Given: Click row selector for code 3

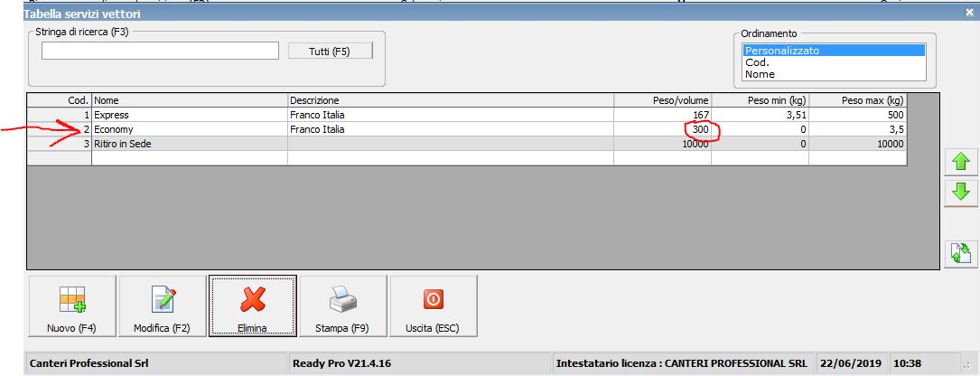Looking at the screenshot, I should (60, 144).
